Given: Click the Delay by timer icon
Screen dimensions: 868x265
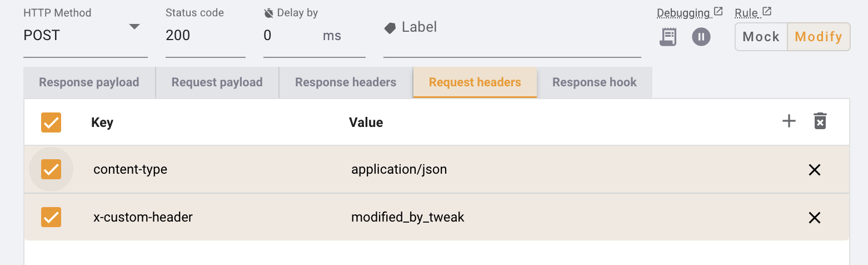Looking at the screenshot, I should 269,13.
